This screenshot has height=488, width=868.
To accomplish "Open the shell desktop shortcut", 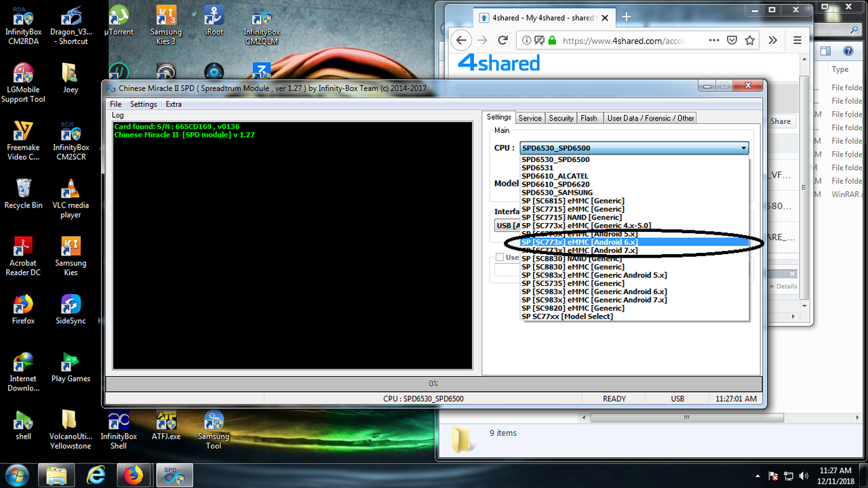I will [x=23, y=425].
